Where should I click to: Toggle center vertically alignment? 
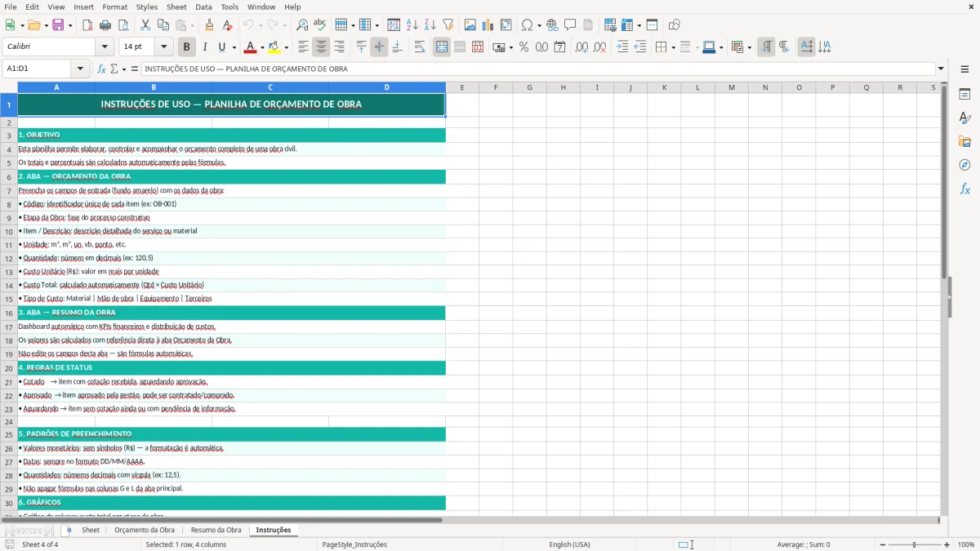point(379,47)
